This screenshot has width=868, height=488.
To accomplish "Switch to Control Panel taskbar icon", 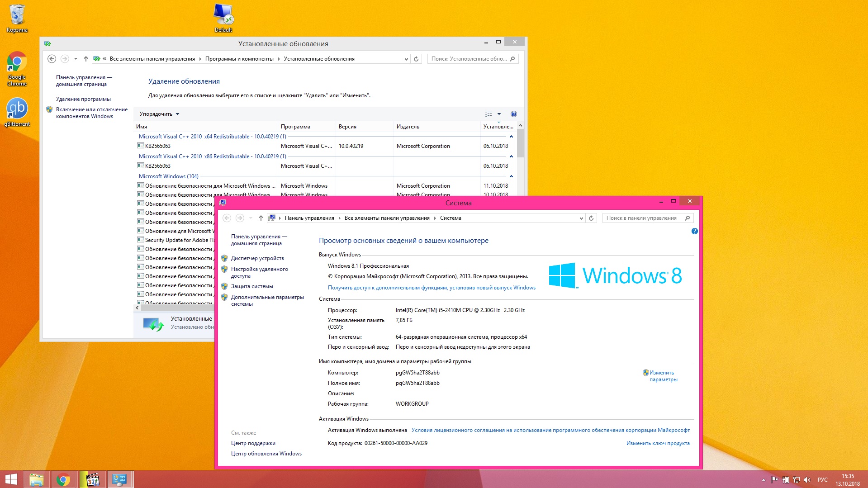I will tap(119, 479).
